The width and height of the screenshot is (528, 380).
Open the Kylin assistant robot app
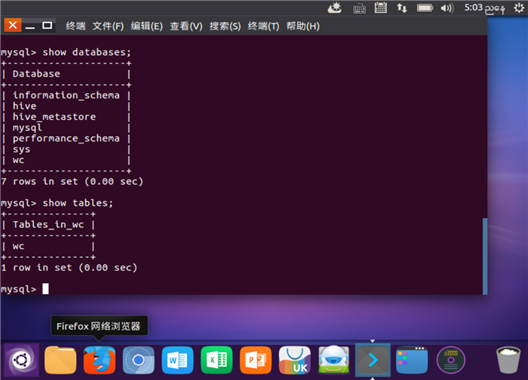334,360
